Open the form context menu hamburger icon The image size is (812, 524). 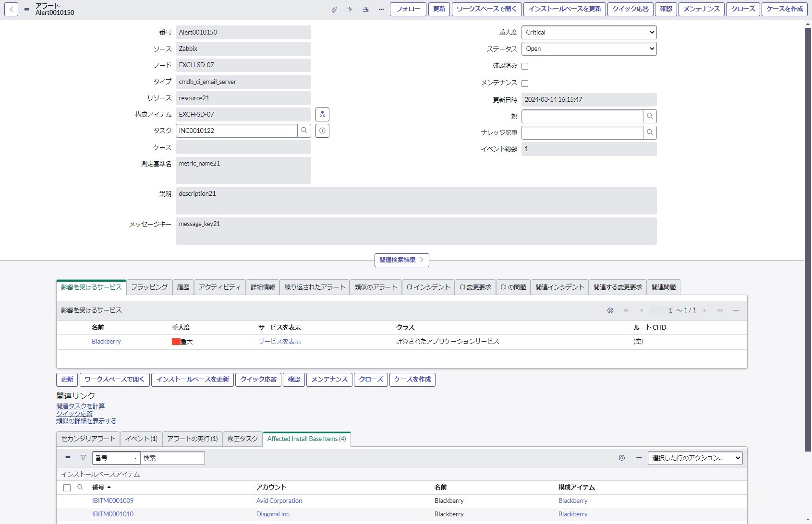click(x=26, y=9)
